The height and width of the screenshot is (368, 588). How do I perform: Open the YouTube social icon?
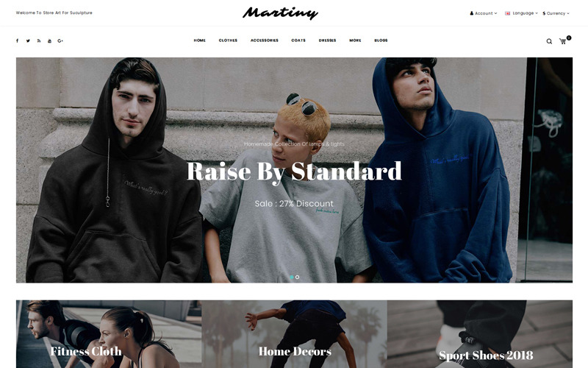click(x=49, y=40)
